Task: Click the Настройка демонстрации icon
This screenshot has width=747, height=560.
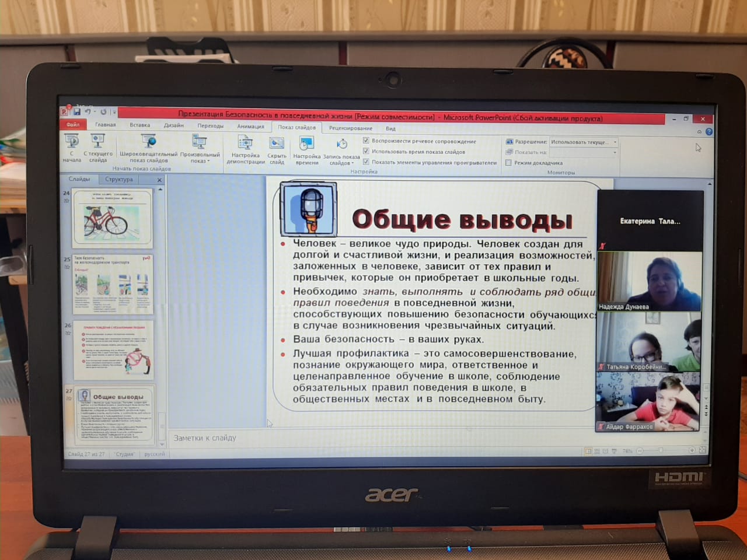Action: pyautogui.click(x=246, y=143)
